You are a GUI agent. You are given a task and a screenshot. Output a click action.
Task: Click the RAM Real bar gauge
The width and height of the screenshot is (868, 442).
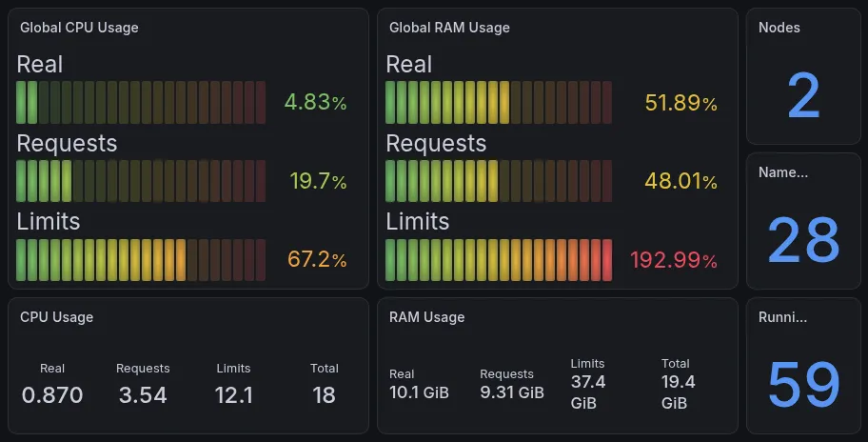[498, 103]
